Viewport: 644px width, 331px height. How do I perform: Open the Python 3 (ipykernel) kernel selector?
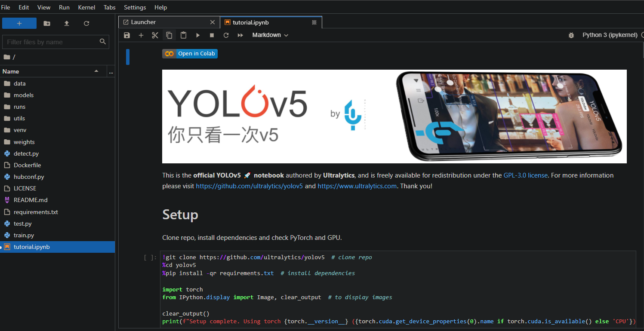610,35
